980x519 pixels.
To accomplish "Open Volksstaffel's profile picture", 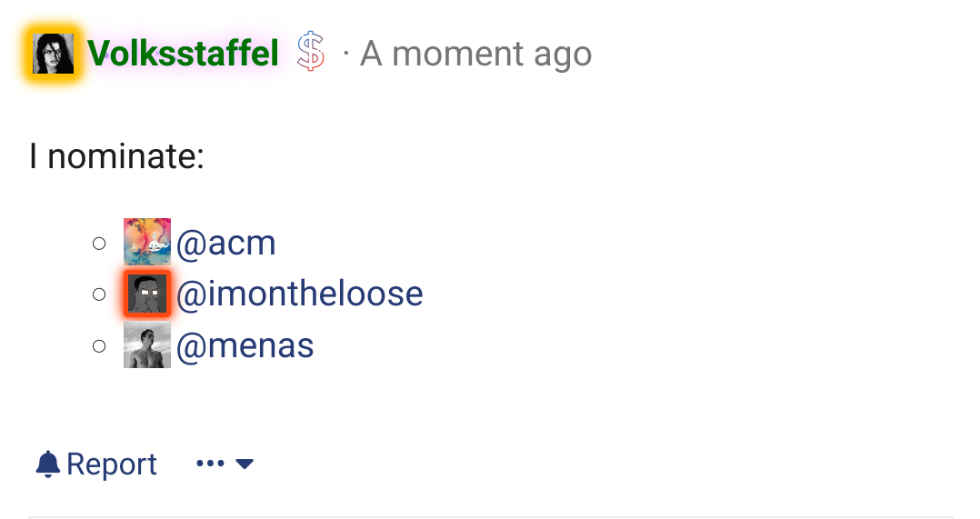I will (x=53, y=55).
